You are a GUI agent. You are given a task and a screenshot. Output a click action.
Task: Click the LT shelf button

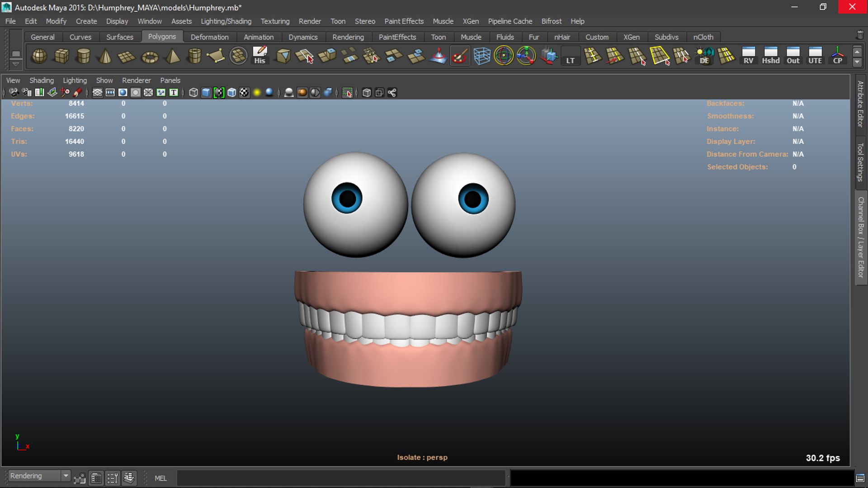571,56
